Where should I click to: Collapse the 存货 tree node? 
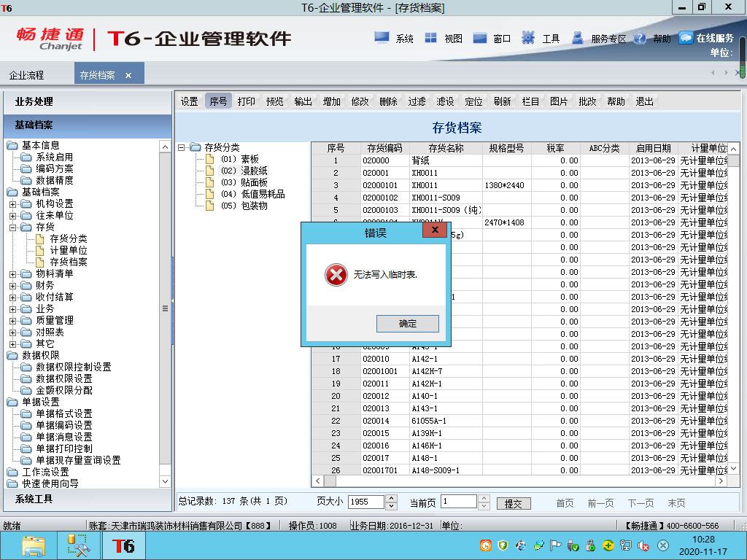click(x=13, y=227)
